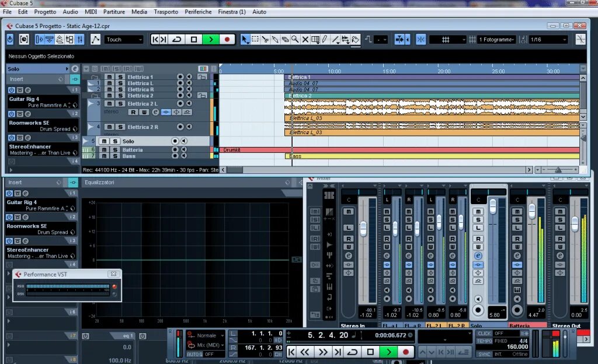Open Touch automation mode dropdown
This screenshot has height=364, width=598.
click(x=124, y=39)
